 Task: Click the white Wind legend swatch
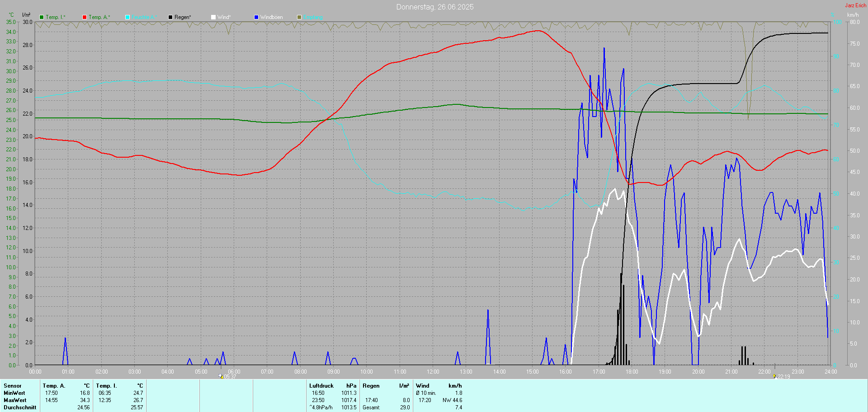213,17
